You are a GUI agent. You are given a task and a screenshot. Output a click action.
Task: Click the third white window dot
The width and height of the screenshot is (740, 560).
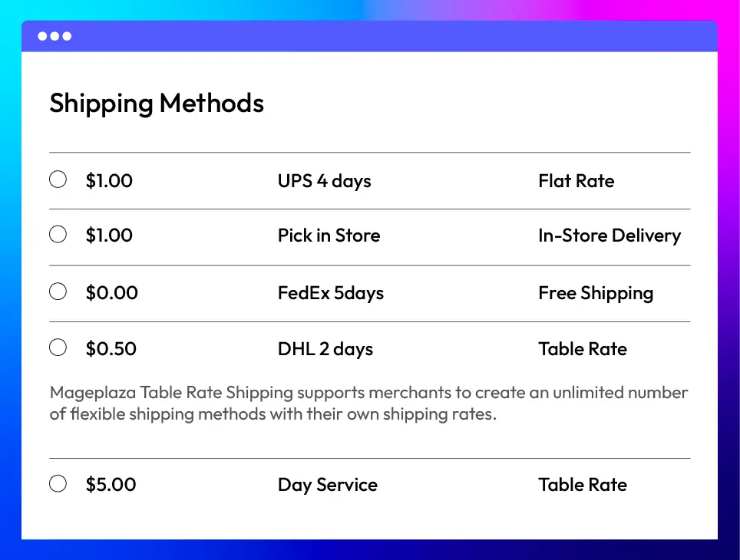coord(67,36)
